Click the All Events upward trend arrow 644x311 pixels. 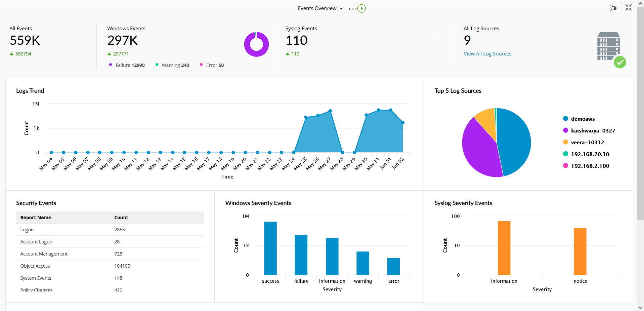[x=11, y=54]
